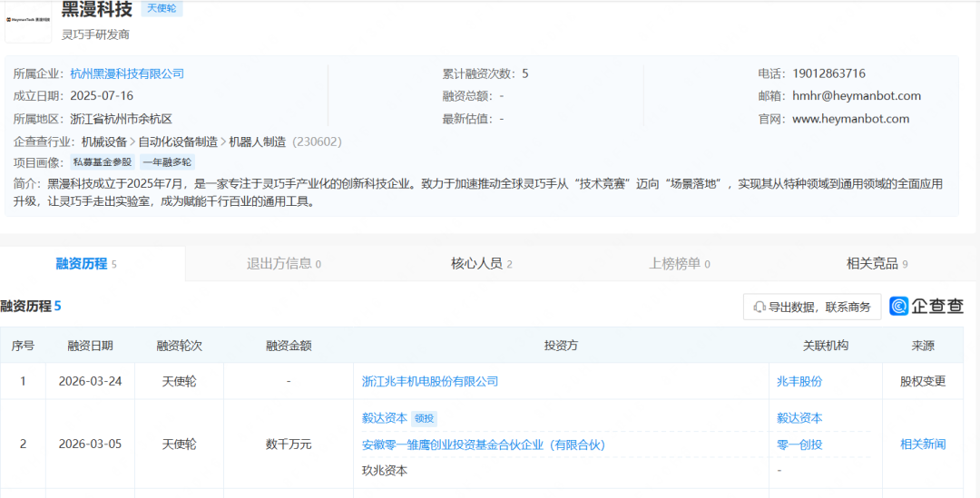Open 毅达资本 link in 关联机构 column
Viewport: 980px width, 498px height.
click(x=799, y=418)
